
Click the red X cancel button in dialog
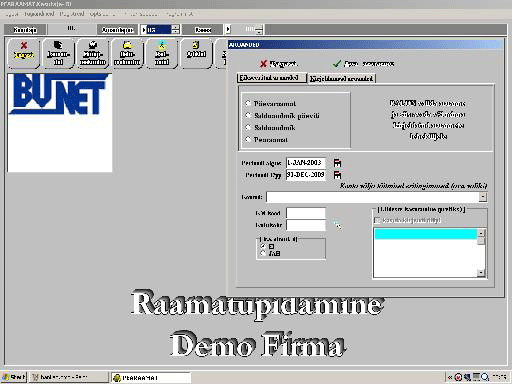pos(278,63)
